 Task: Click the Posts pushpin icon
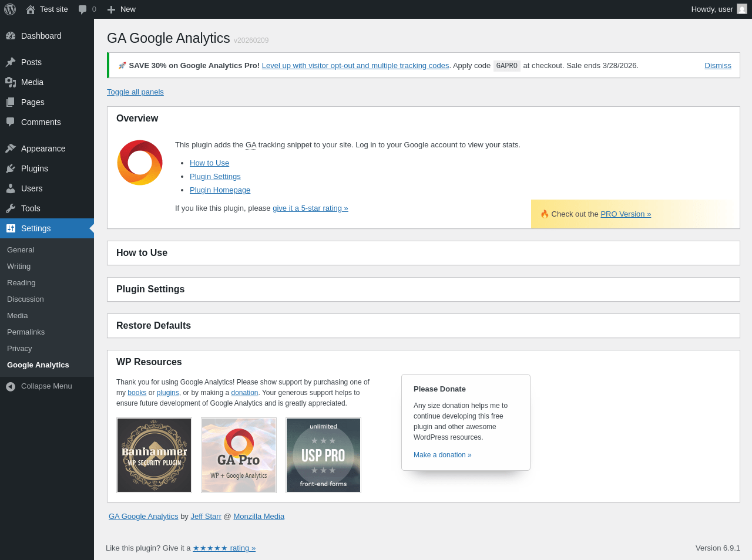click(11, 62)
